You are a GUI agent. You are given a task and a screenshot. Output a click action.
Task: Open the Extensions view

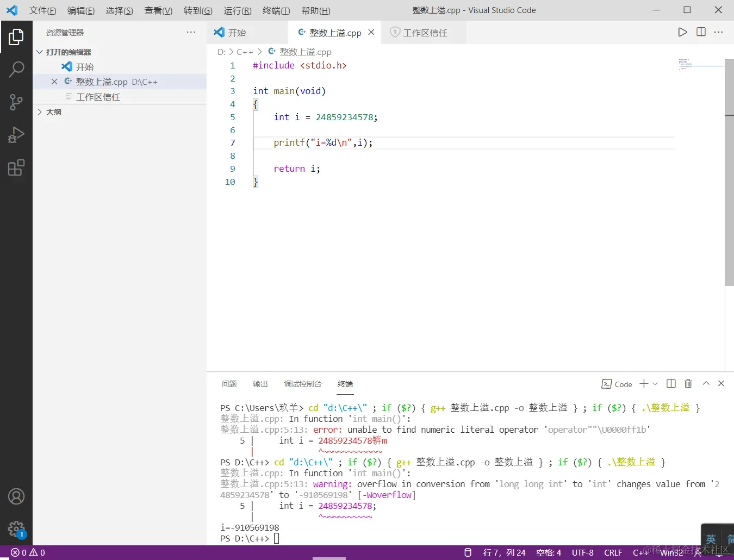(16, 167)
